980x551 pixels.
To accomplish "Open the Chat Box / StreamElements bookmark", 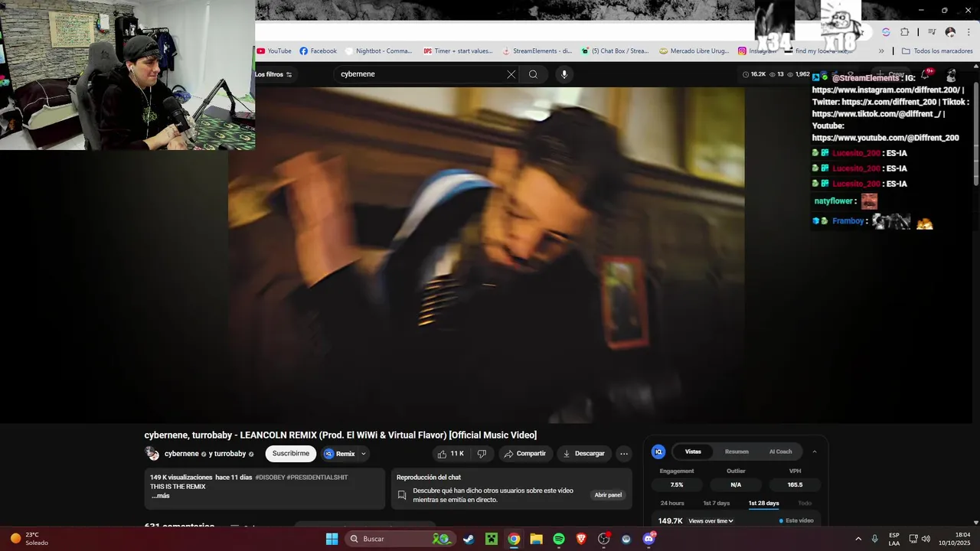I will pyautogui.click(x=615, y=51).
